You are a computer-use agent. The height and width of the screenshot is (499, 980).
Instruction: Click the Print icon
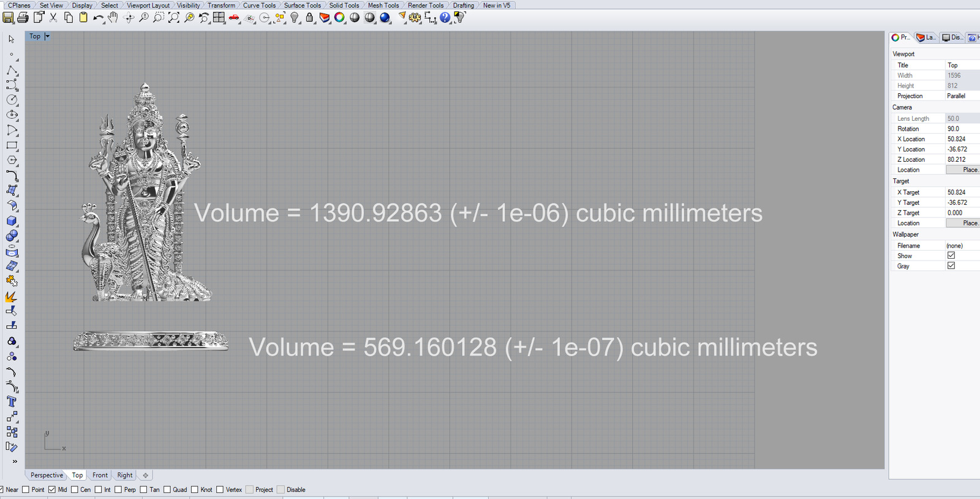(x=23, y=18)
